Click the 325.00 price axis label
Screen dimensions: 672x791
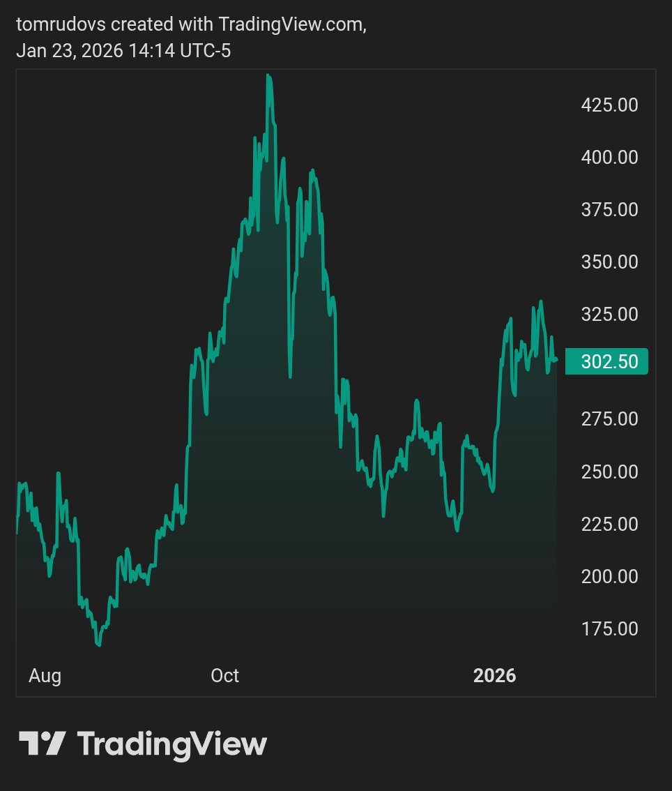click(x=609, y=315)
